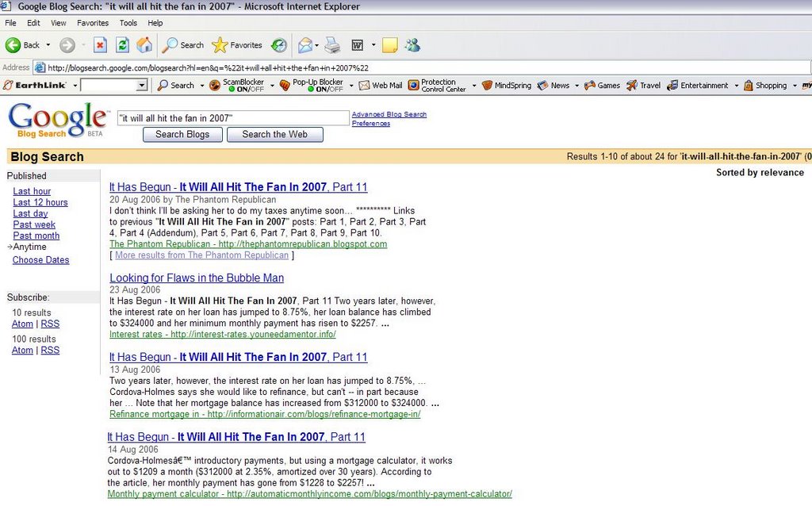Refresh the page with the green arrows icon

(x=122, y=45)
